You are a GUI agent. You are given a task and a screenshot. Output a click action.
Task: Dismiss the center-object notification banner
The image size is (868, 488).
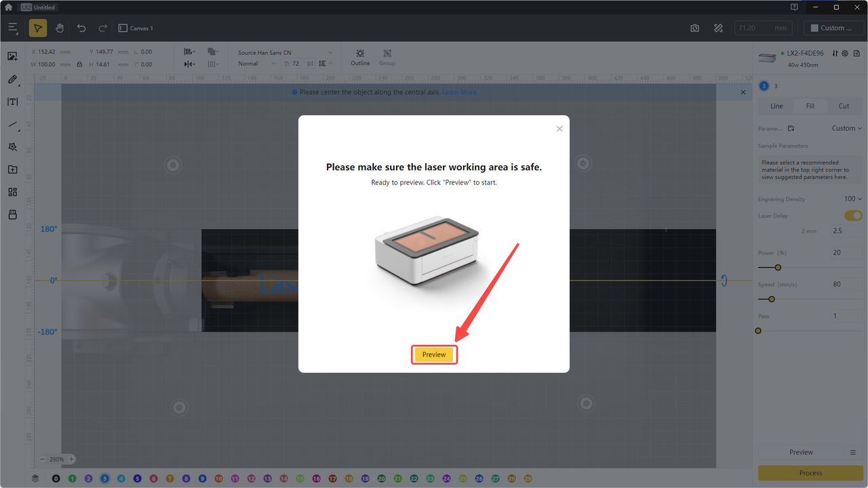[x=743, y=92]
